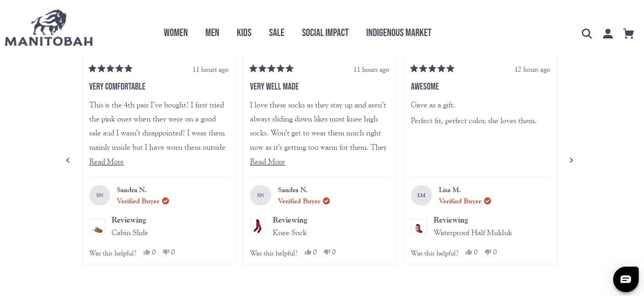Click the account profile icon
The height and width of the screenshot is (296, 644).
(608, 34)
